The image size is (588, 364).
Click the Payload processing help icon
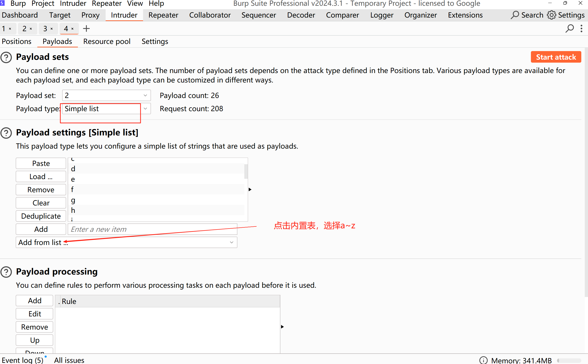[x=6, y=272]
